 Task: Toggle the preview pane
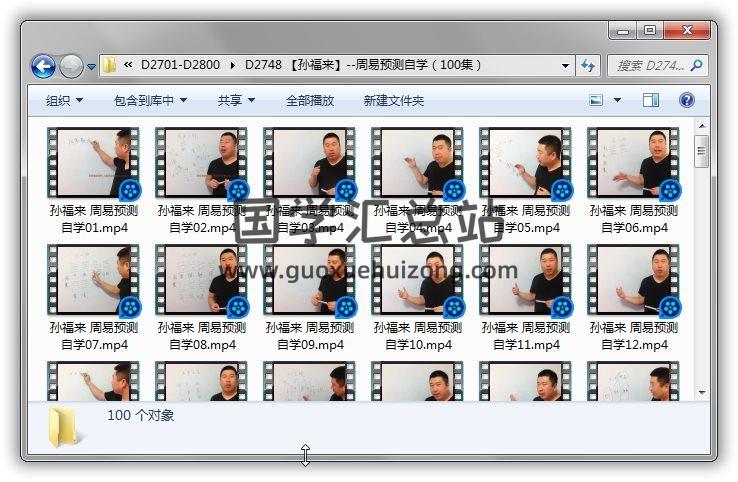click(650, 100)
